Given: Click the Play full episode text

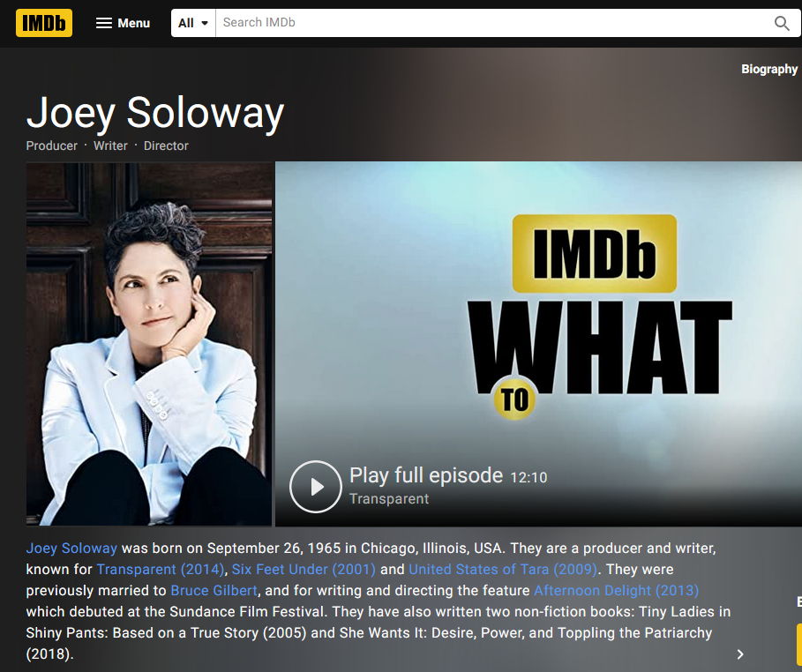Looking at the screenshot, I should coord(426,475).
